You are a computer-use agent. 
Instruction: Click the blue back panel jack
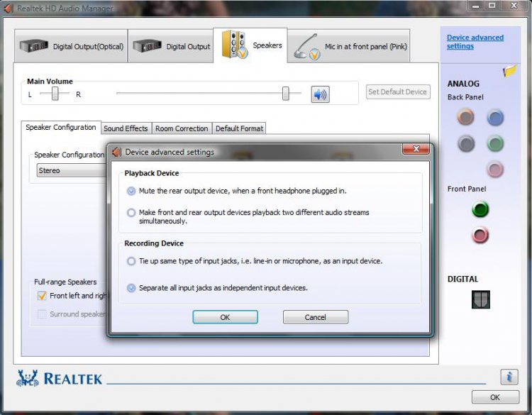pyautogui.click(x=495, y=118)
